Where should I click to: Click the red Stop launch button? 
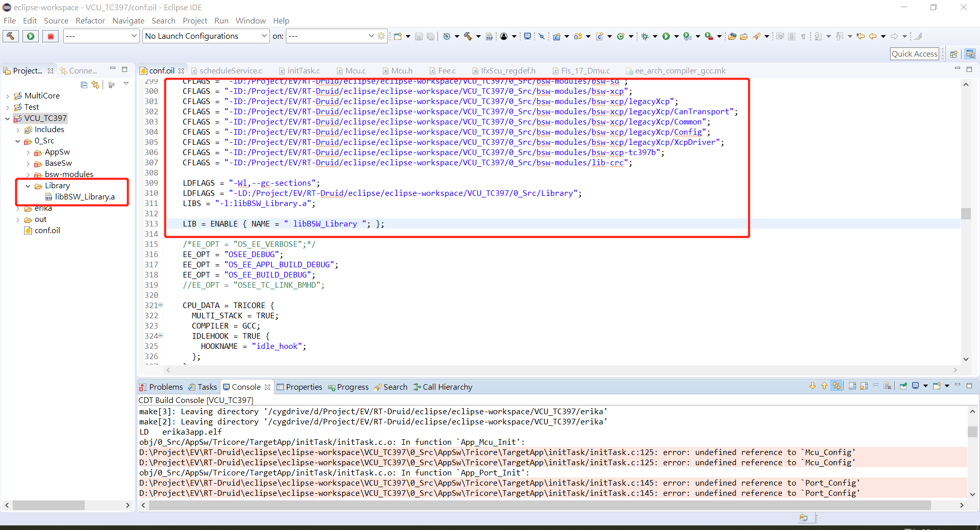tap(51, 36)
